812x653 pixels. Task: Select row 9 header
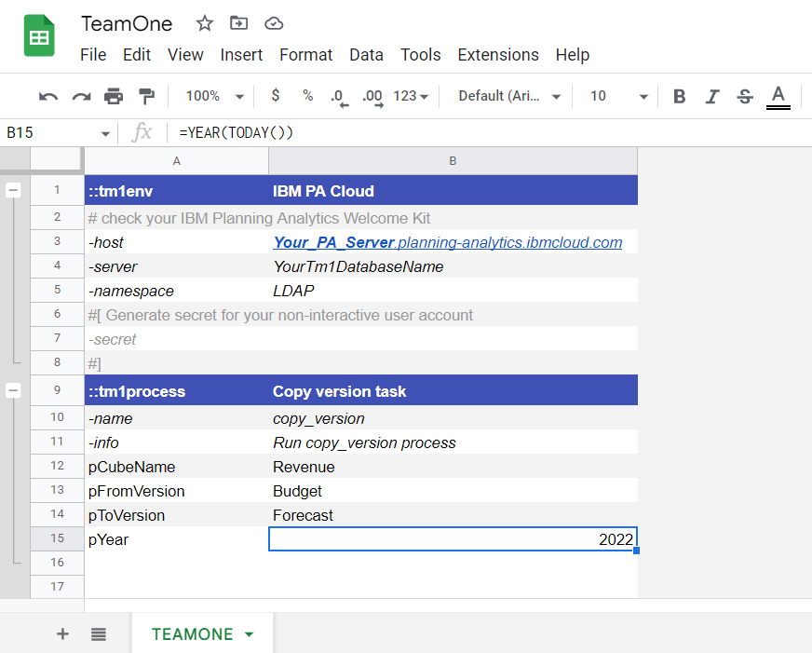point(57,390)
